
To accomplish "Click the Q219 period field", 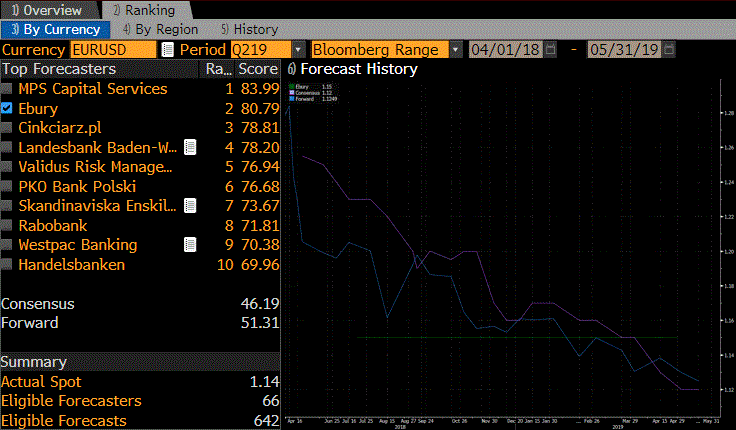I will point(261,50).
